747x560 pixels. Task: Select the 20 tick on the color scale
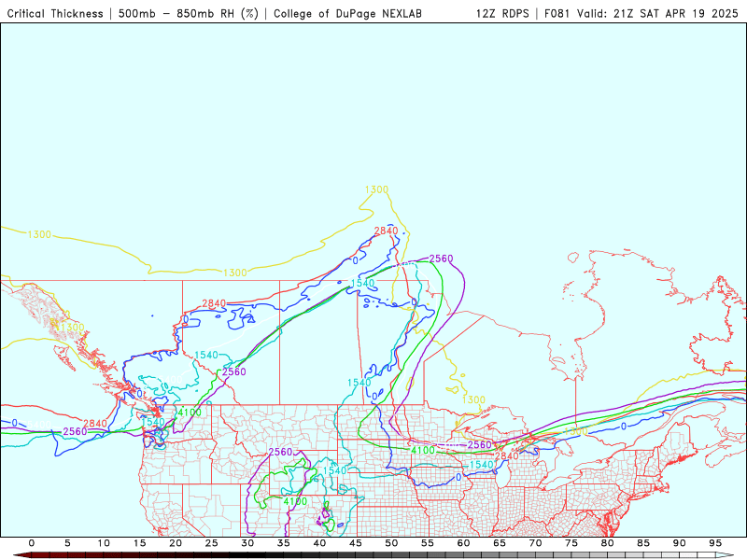click(176, 543)
